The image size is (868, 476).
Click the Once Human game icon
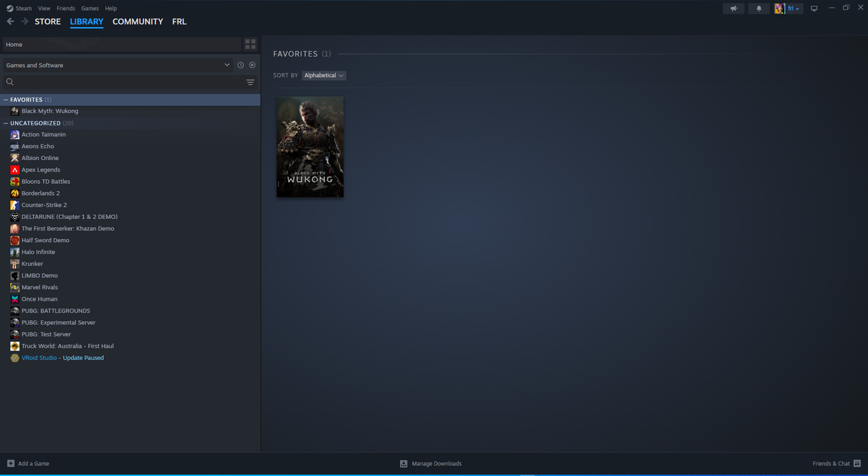(x=15, y=299)
